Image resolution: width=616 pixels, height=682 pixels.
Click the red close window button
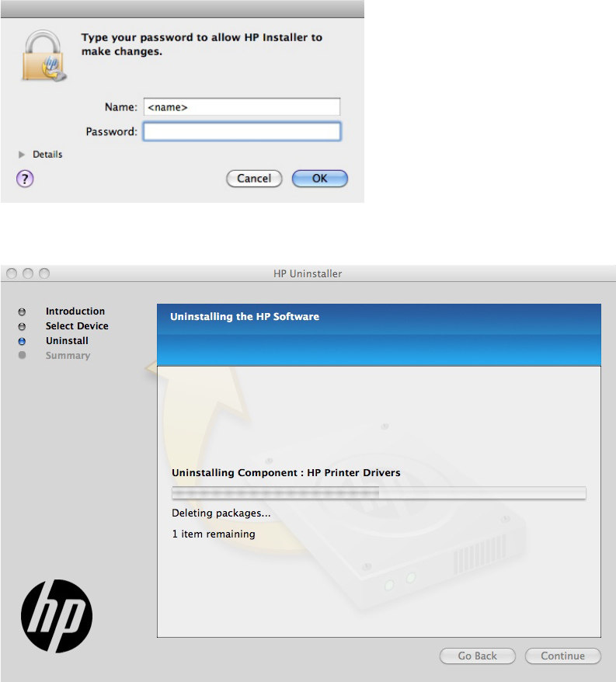(12, 273)
